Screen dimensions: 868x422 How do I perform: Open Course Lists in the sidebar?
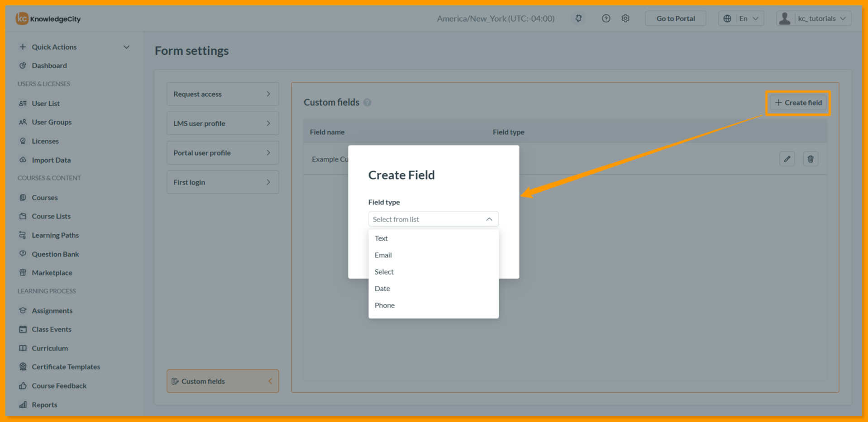[x=51, y=216]
